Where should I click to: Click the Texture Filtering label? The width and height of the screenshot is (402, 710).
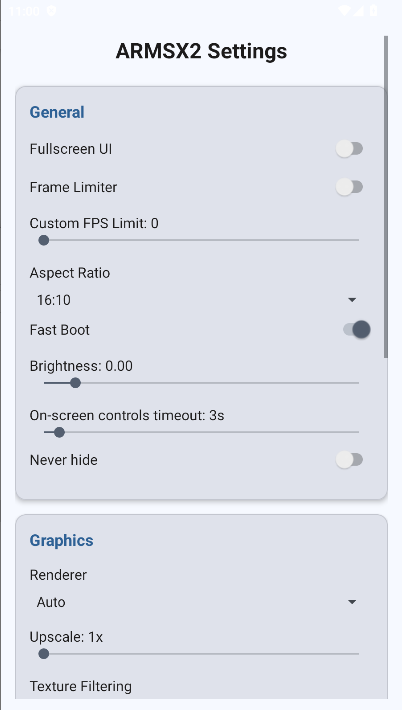[x=81, y=686]
